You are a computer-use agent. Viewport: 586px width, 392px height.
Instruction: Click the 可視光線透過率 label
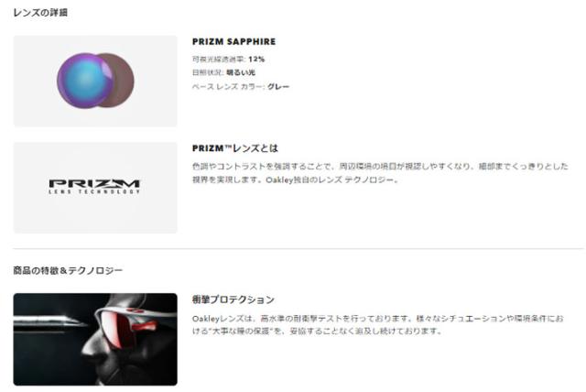pyautogui.click(x=219, y=59)
